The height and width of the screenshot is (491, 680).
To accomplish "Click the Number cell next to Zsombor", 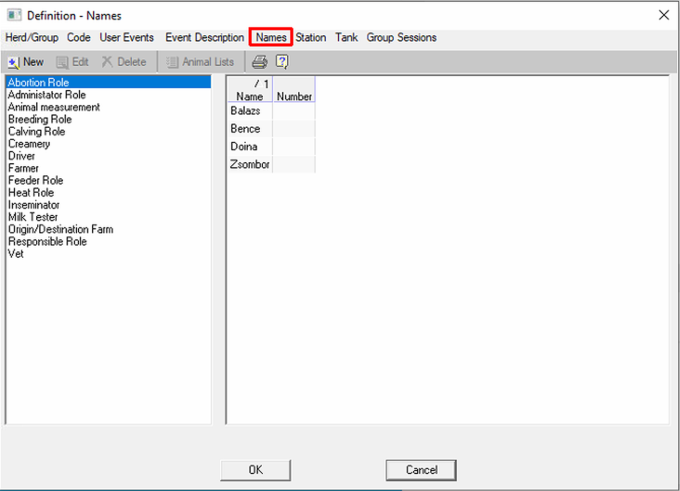I will [x=294, y=164].
